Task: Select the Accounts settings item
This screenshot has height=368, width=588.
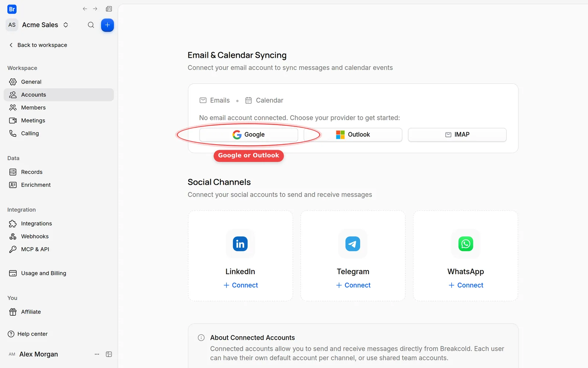Action: tap(59, 95)
